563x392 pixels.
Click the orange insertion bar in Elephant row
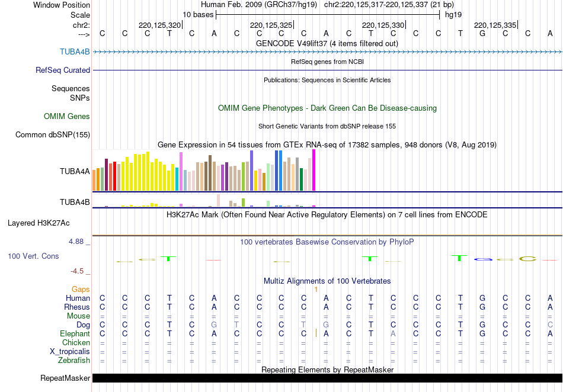316,333
